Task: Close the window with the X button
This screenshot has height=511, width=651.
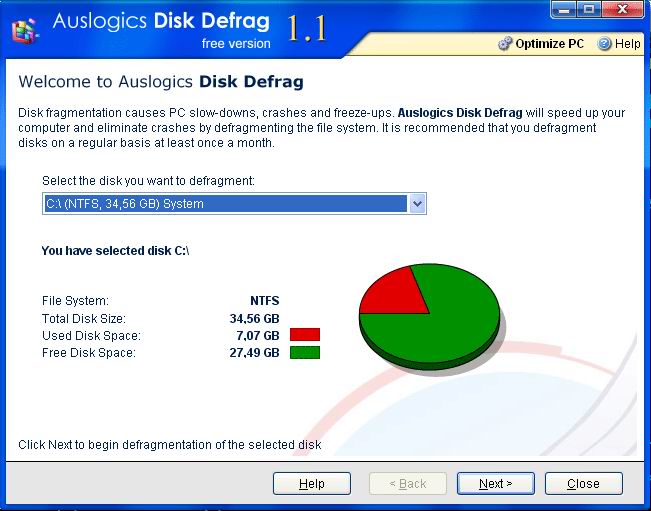Action: coord(622,9)
